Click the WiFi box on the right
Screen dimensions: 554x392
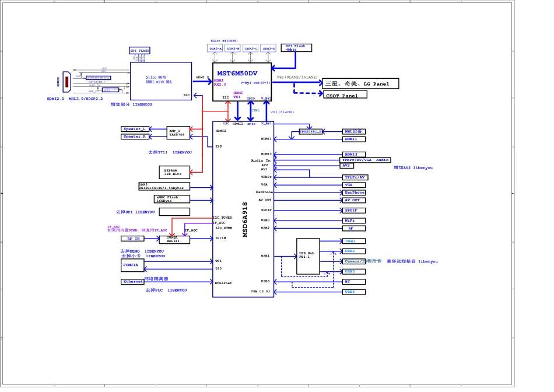pyautogui.click(x=354, y=220)
